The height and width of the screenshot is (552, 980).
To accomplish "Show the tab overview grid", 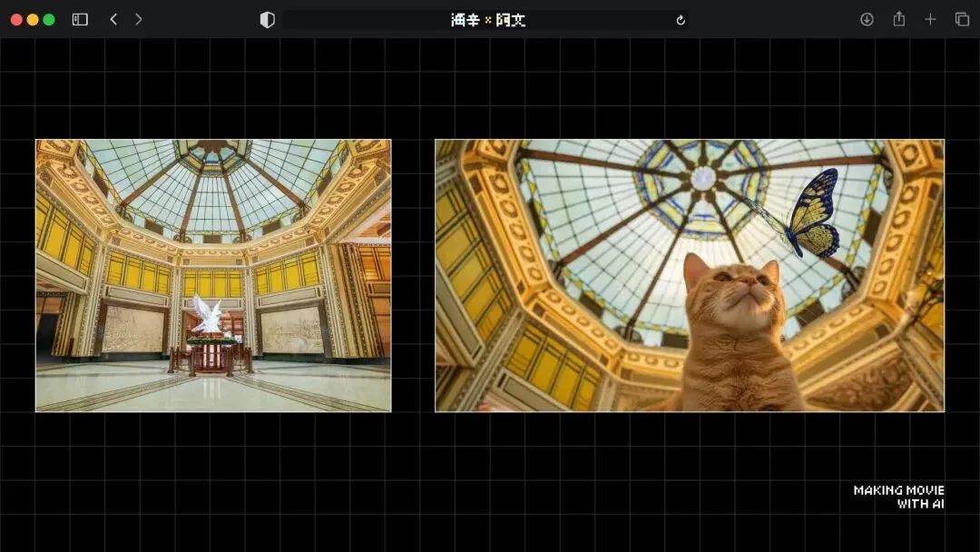I will tap(962, 19).
